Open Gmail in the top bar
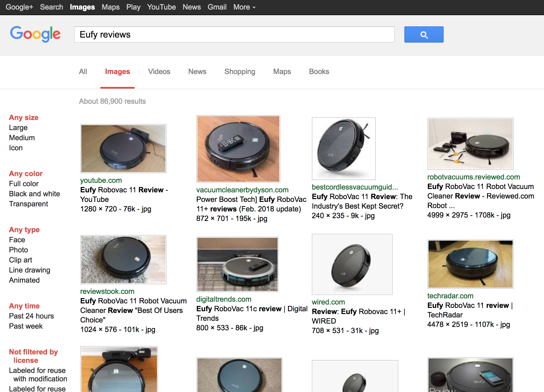Image resolution: width=544 pixels, height=392 pixels. point(217,7)
